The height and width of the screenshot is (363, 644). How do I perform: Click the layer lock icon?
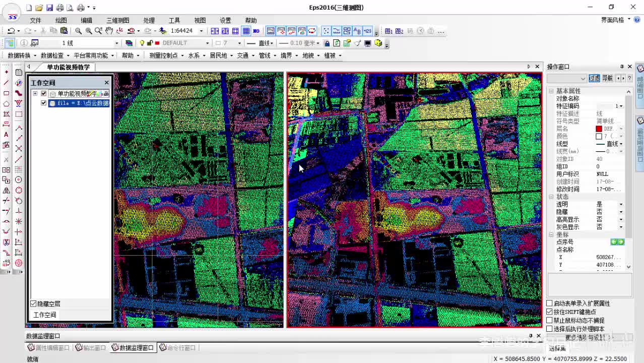(150, 43)
